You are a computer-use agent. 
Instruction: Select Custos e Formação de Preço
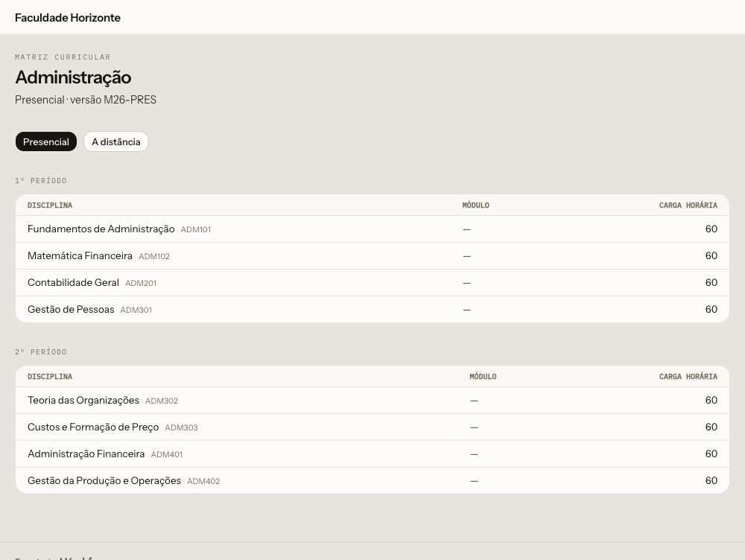[372, 427]
